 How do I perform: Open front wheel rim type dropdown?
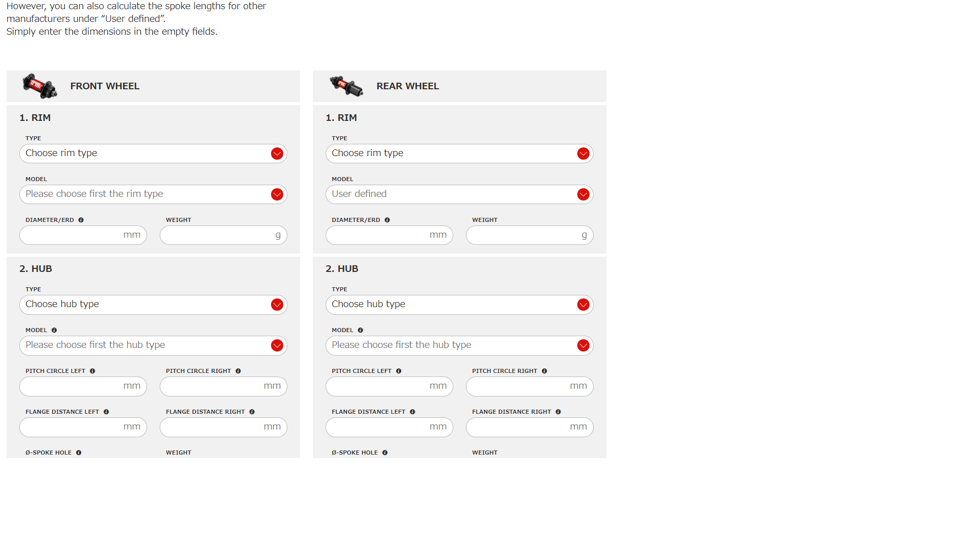click(x=153, y=154)
